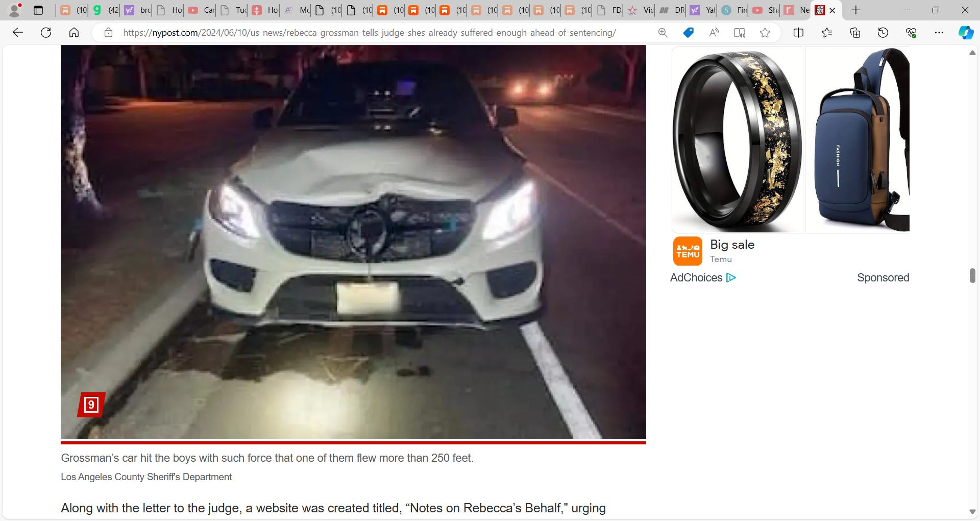Restore down the browser window
The width and height of the screenshot is (980, 521).
click(x=936, y=10)
